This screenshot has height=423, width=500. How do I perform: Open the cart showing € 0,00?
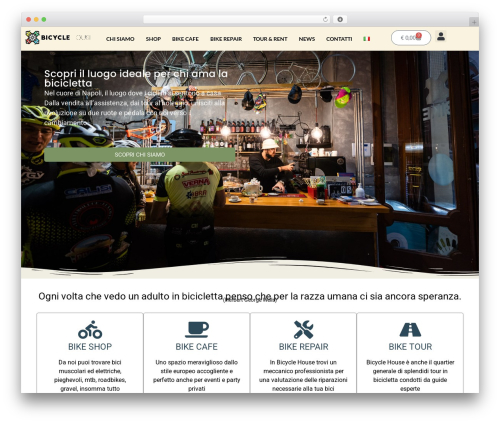click(x=411, y=38)
